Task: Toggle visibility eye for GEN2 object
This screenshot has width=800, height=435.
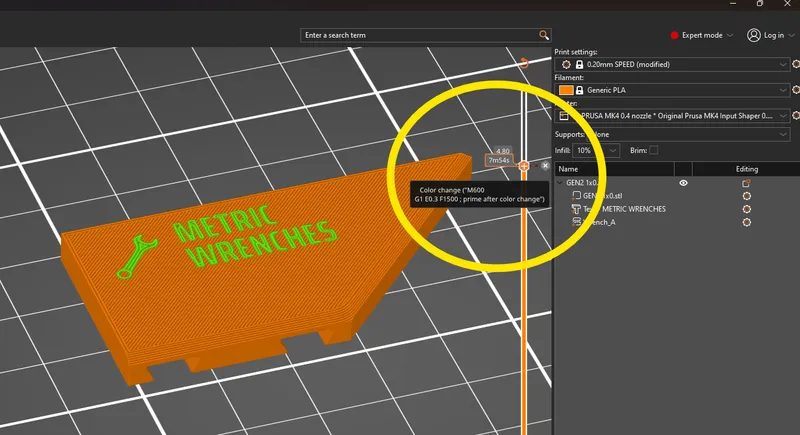Action: pyautogui.click(x=683, y=183)
